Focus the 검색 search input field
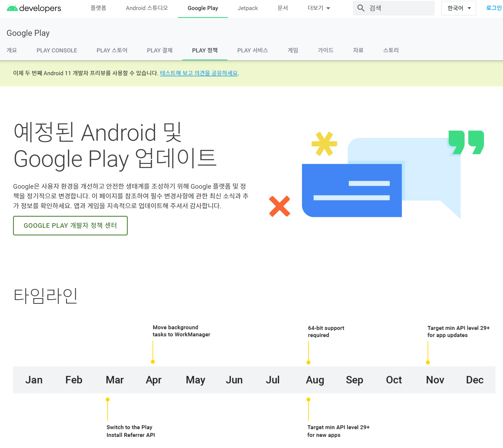 [399, 8]
